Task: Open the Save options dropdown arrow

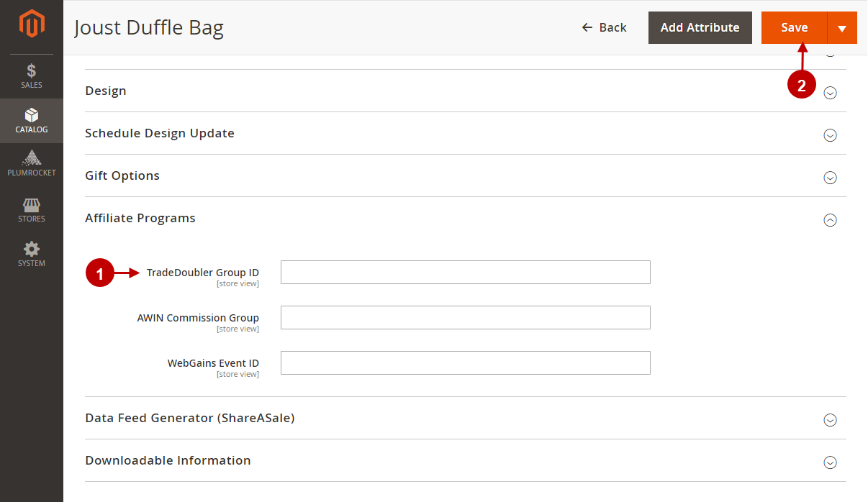Action: (x=842, y=27)
